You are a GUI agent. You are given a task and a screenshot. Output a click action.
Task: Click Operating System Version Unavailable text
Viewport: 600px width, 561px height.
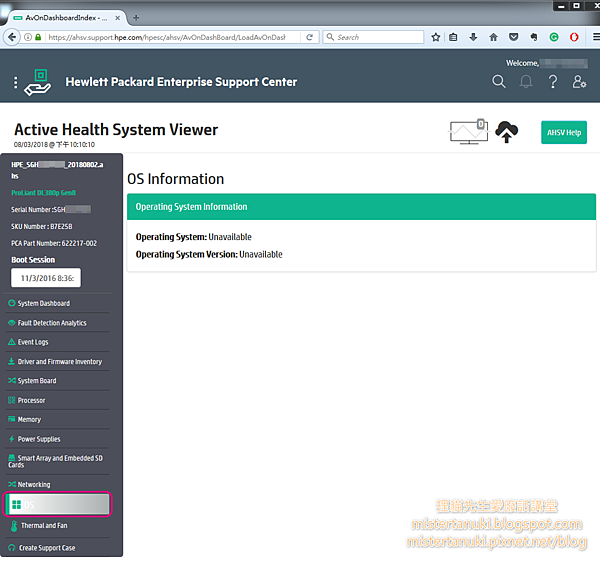[209, 254]
